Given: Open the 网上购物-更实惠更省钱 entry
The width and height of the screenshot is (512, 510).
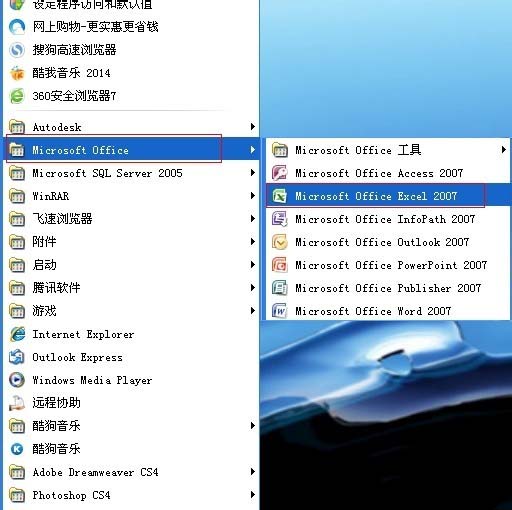Looking at the screenshot, I should tap(132, 27).
